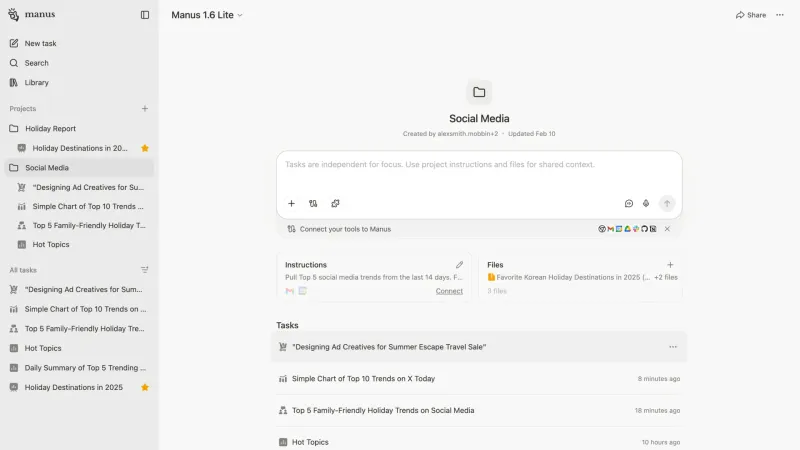This screenshot has height=450, width=800.
Task: Open options for Designing Ad Creatives task
Action: tap(673, 347)
